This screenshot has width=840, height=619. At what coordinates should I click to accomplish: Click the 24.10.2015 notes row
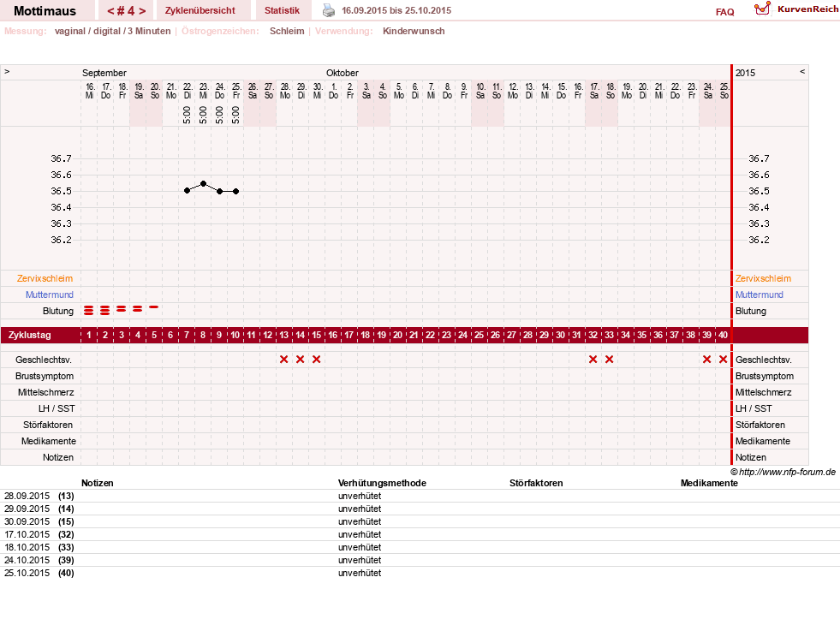tap(420, 560)
